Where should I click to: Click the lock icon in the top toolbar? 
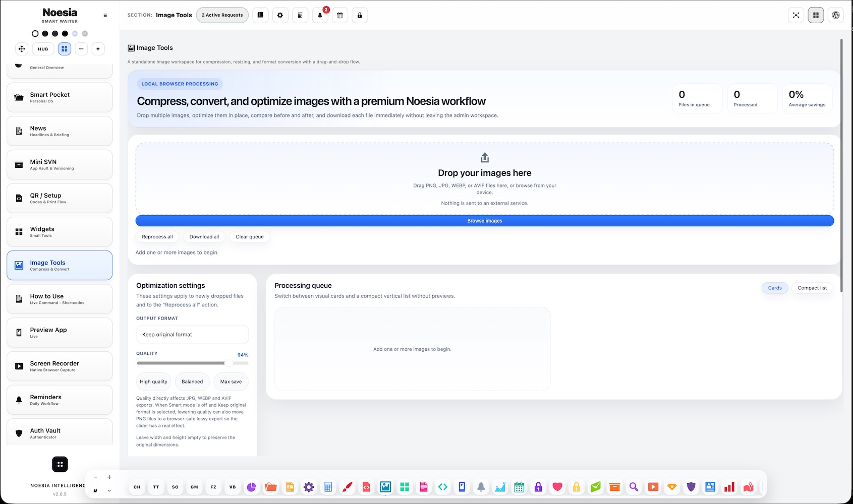pyautogui.click(x=360, y=15)
